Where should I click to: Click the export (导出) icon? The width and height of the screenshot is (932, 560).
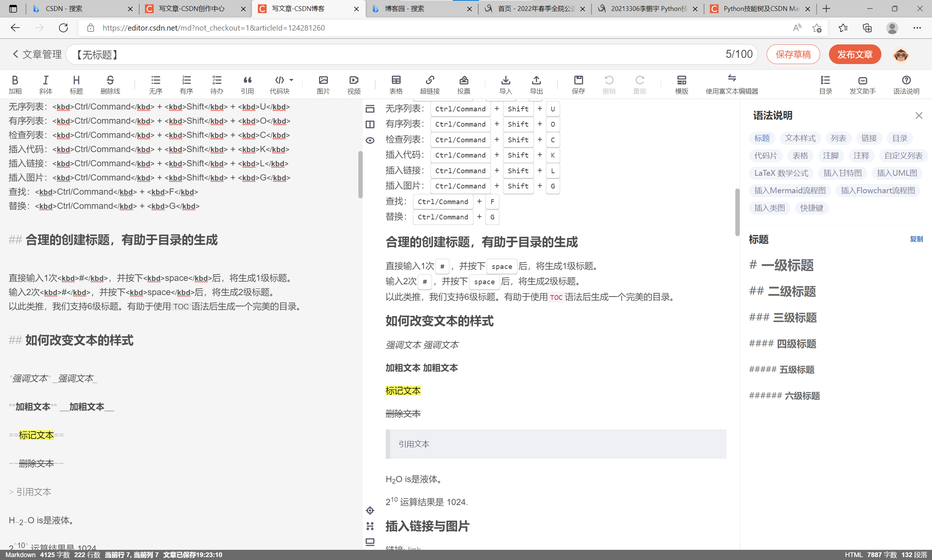[x=536, y=80]
